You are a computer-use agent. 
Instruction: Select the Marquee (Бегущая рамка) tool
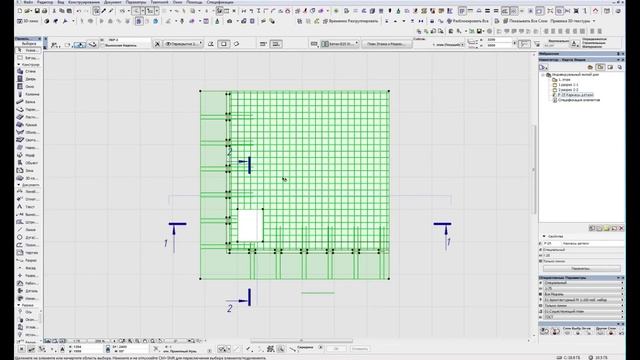[28, 58]
